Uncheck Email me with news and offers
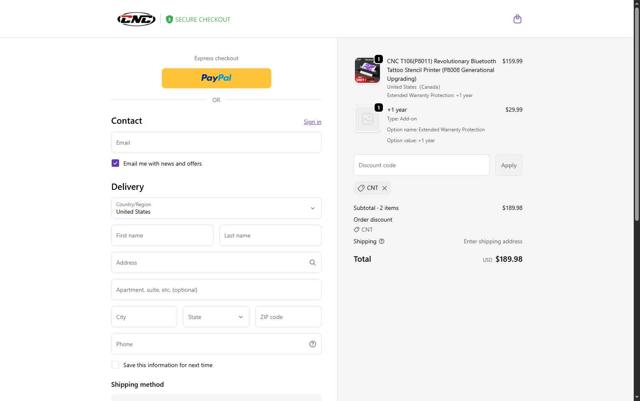This screenshot has width=640, height=401. 116,163
